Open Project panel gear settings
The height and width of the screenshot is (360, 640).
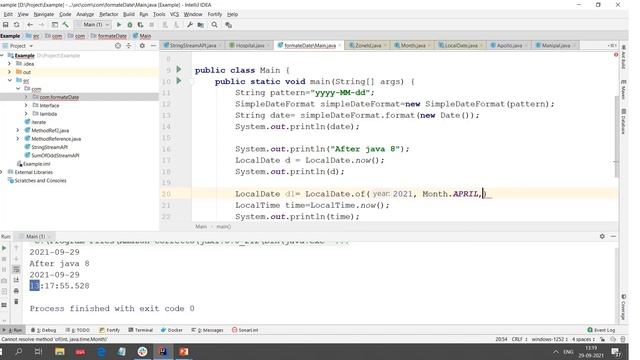click(142, 46)
